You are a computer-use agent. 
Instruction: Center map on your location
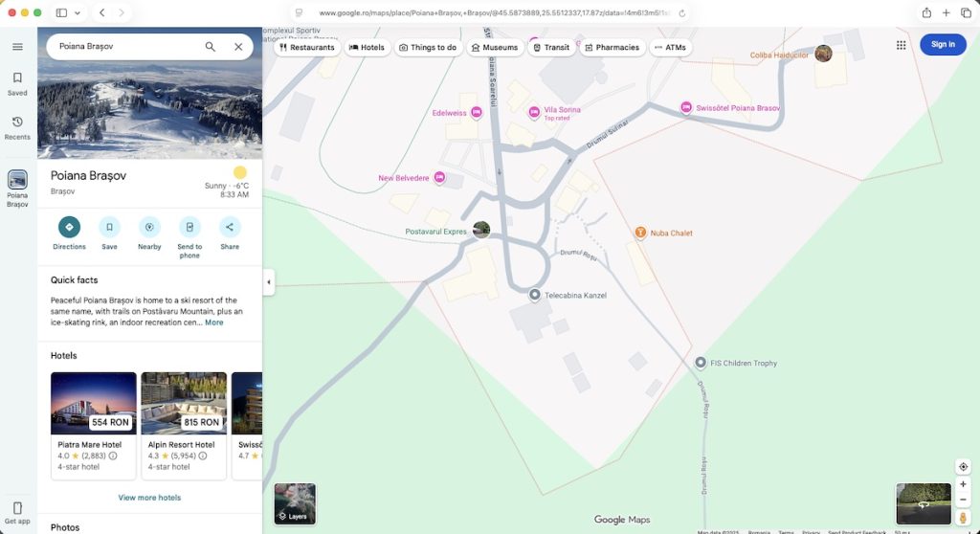pos(963,467)
